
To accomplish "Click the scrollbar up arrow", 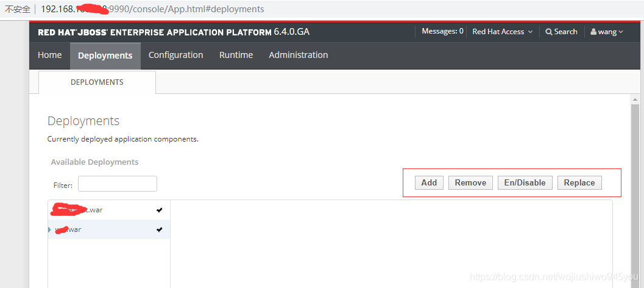I will click(x=635, y=99).
